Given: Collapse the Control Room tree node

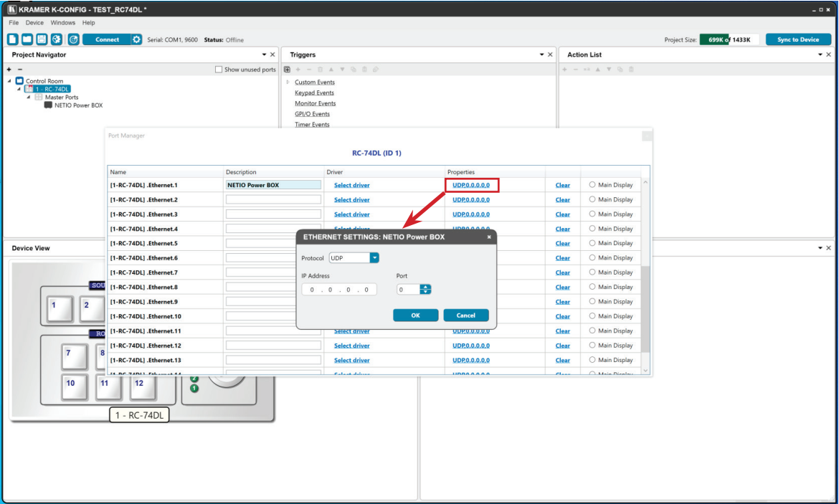Looking at the screenshot, I should (9, 81).
